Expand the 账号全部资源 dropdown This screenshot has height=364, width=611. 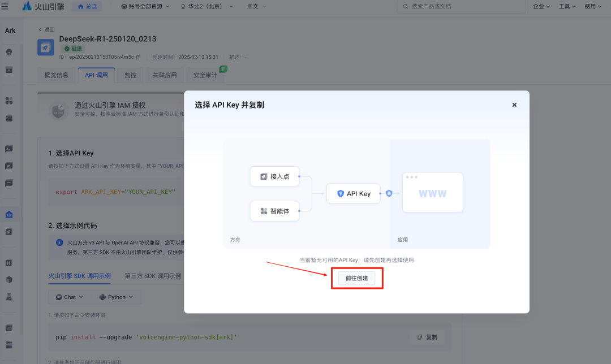click(145, 7)
